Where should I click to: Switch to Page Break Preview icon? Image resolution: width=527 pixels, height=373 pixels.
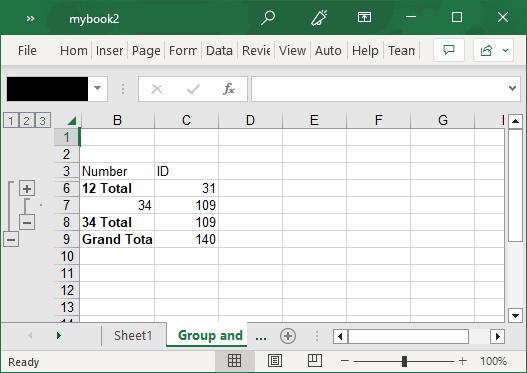[x=315, y=361]
